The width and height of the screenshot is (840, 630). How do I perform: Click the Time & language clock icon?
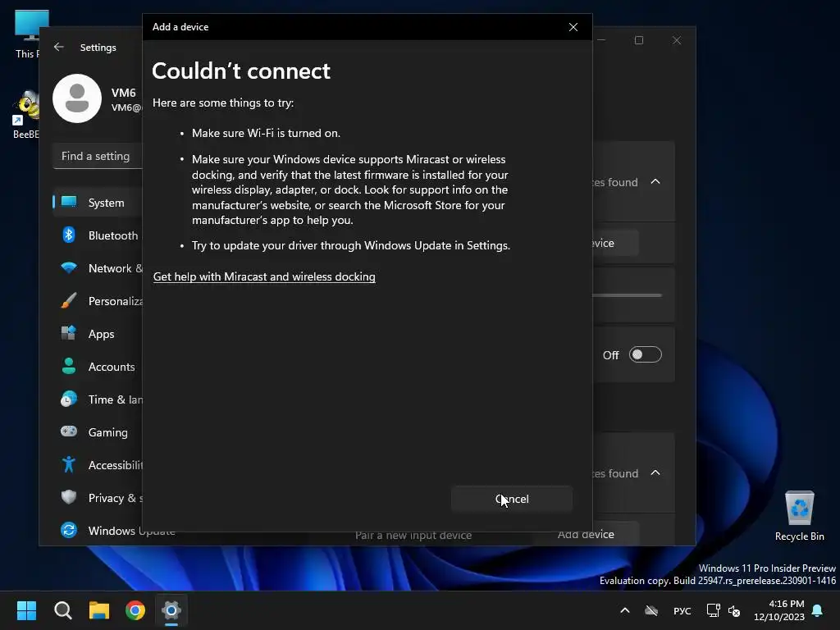click(69, 399)
